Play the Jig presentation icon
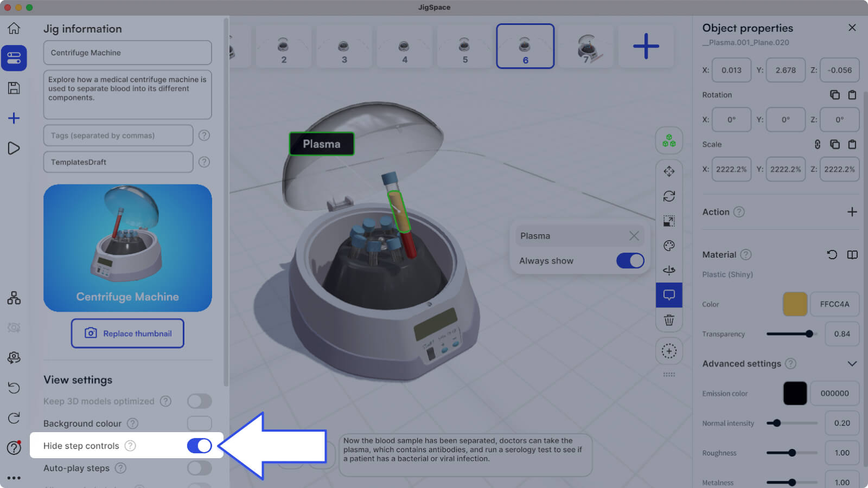 [14, 148]
